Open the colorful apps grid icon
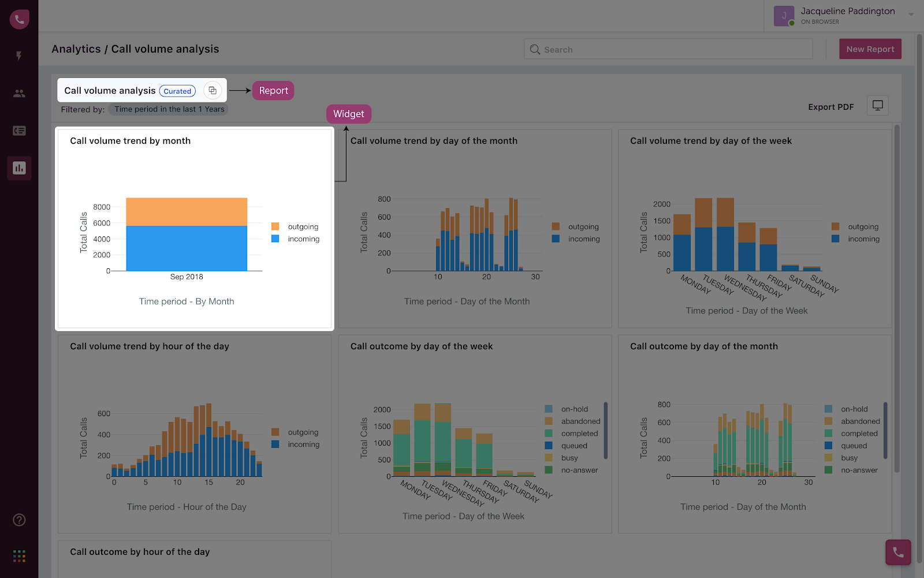The height and width of the screenshot is (578, 924). (19, 556)
